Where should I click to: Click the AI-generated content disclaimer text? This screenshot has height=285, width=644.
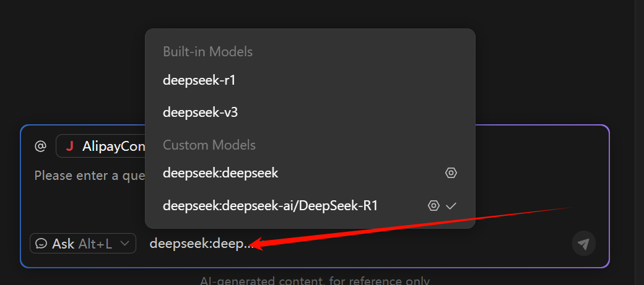[315, 281]
